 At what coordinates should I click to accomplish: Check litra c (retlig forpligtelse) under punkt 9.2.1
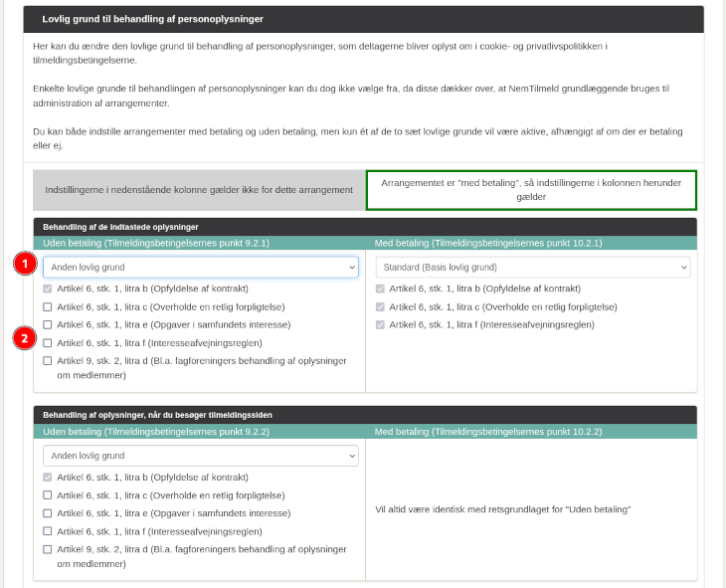coord(47,306)
